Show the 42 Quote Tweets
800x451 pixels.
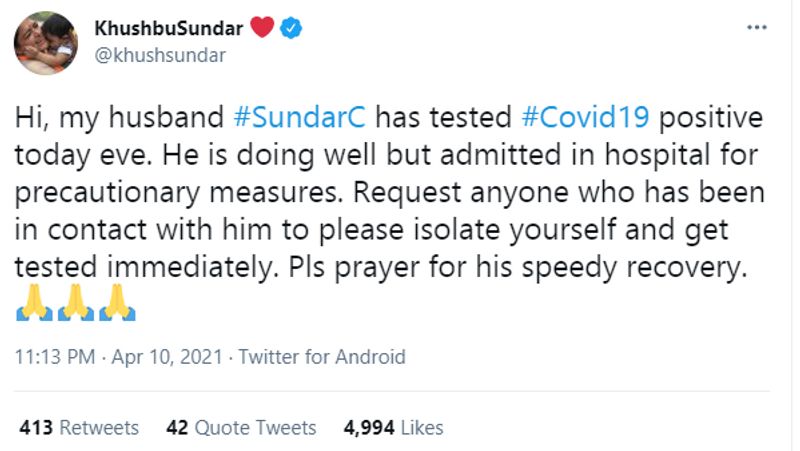(x=241, y=427)
